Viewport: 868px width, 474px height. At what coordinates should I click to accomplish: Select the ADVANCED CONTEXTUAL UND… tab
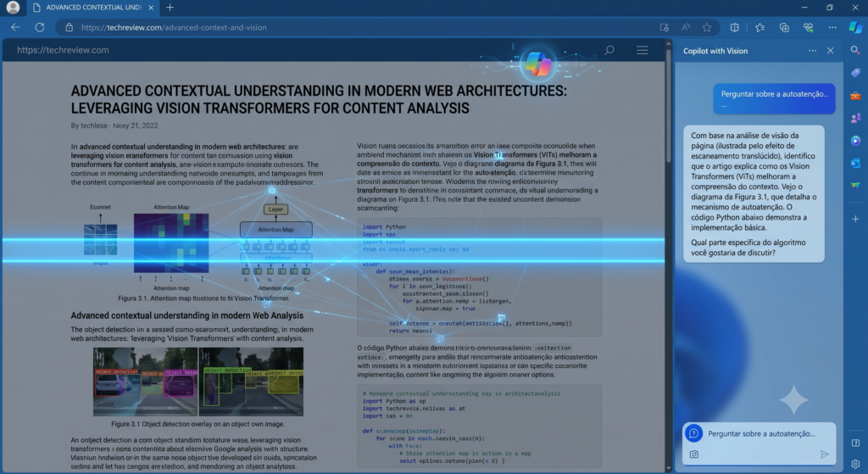click(92, 7)
